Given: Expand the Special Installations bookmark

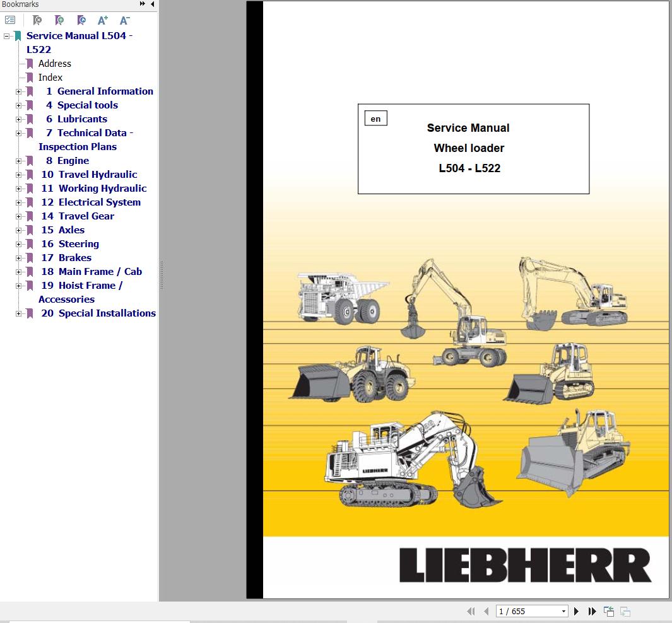Looking at the screenshot, I should point(18,313).
